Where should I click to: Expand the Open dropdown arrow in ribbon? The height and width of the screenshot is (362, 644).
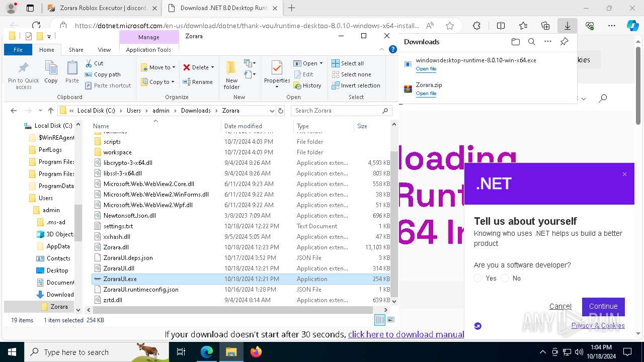coord(321,63)
